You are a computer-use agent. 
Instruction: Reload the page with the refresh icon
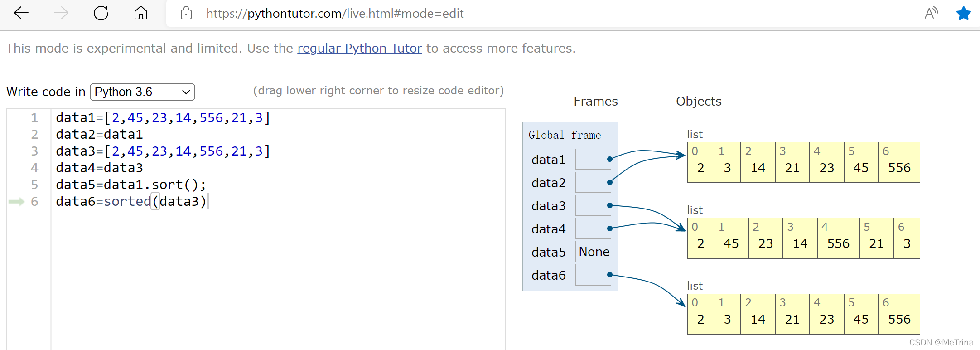click(101, 13)
